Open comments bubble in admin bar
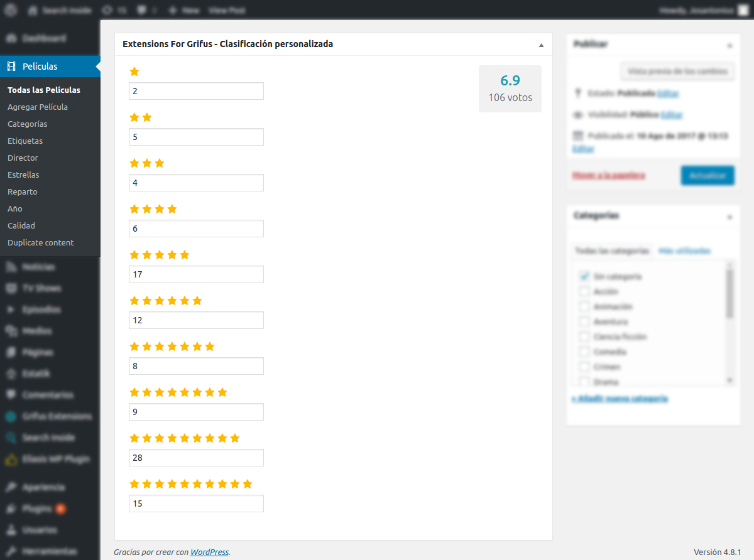The image size is (754, 560). pos(143,10)
